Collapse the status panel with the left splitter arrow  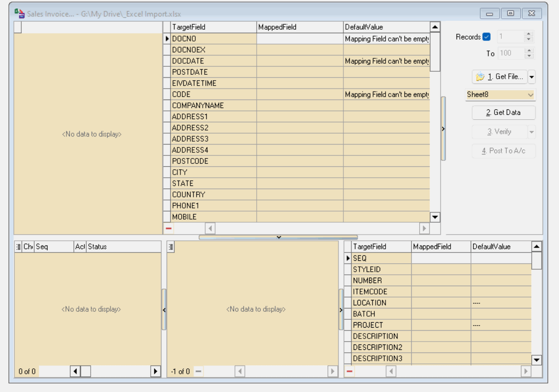(x=164, y=309)
